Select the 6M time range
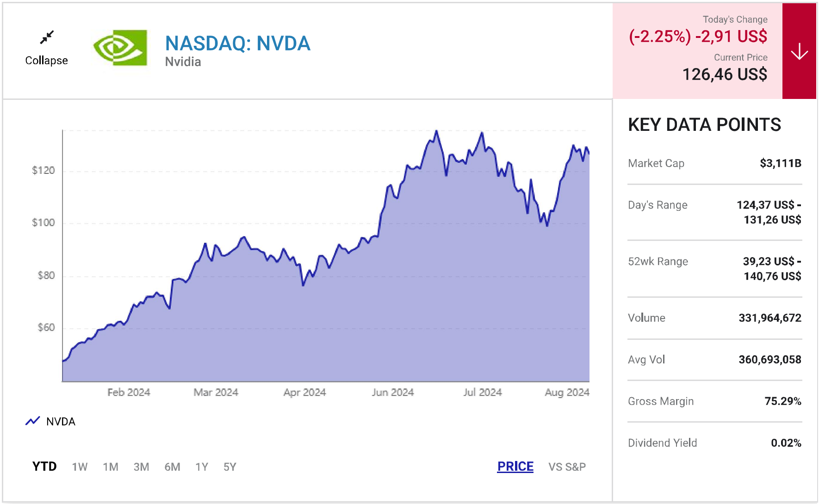The image size is (819, 504). [x=172, y=467]
